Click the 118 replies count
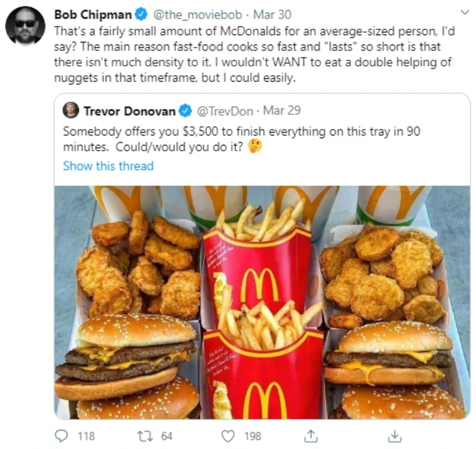Viewport: 476px width, 449px height. (x=86, y=436)
